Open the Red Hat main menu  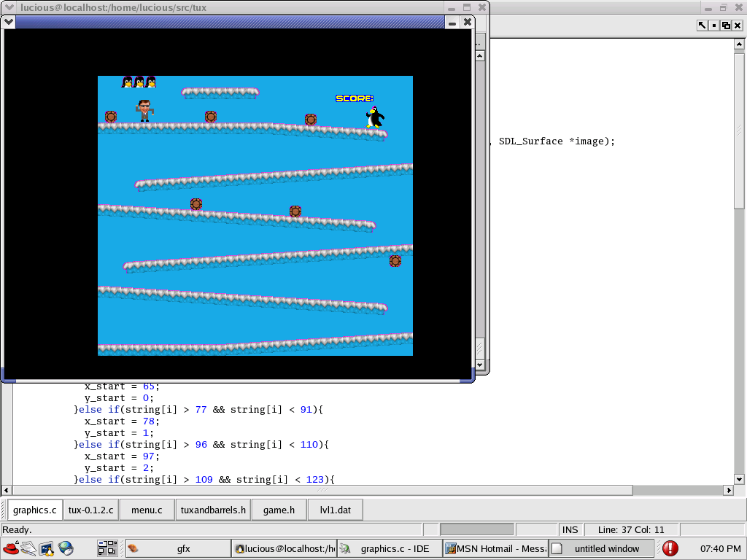(x=10, y=548)
